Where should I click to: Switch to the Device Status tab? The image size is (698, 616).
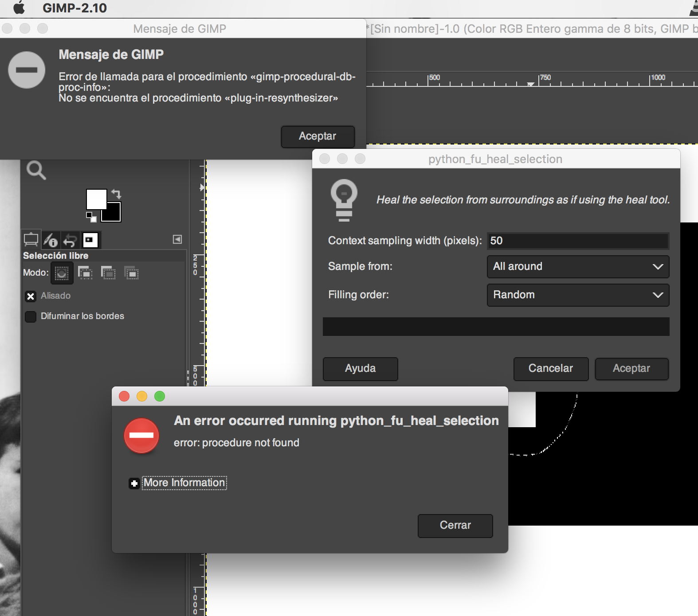pos(51,240)
